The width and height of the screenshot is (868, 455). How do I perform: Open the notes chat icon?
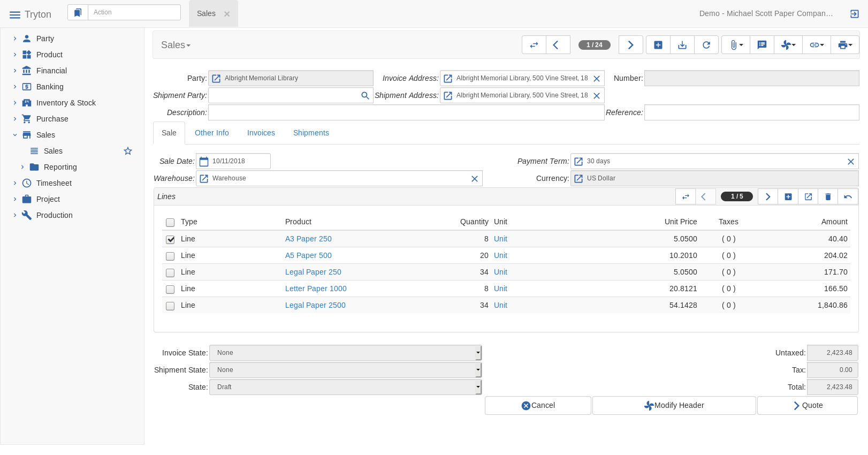click(x=762, y=45)
